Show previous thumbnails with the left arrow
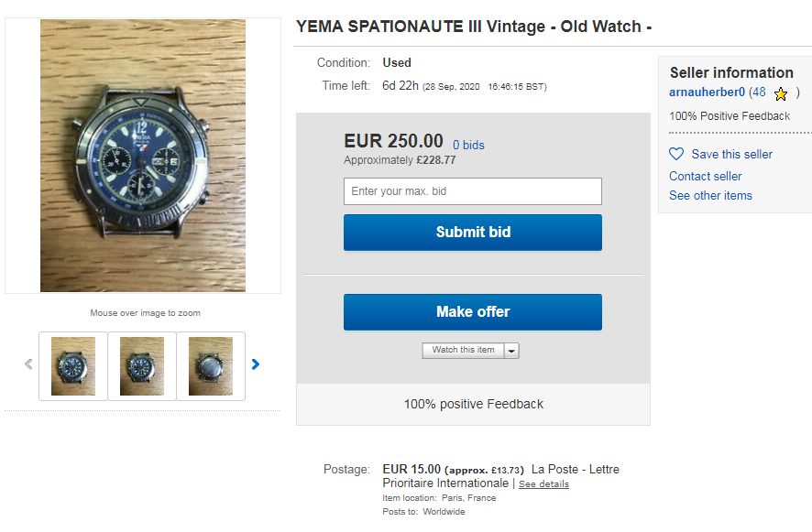812x532 pixels. (28, 364)
